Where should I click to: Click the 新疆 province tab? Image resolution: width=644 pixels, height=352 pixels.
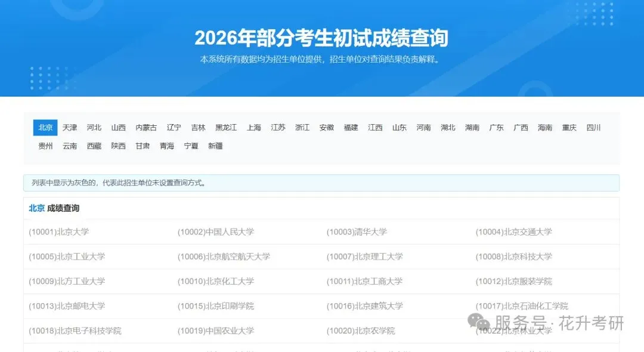215,146
